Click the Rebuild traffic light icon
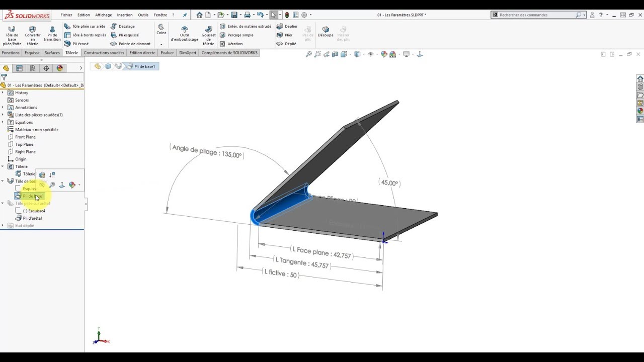The image size is (644, 362). click(x=287, y=15)
